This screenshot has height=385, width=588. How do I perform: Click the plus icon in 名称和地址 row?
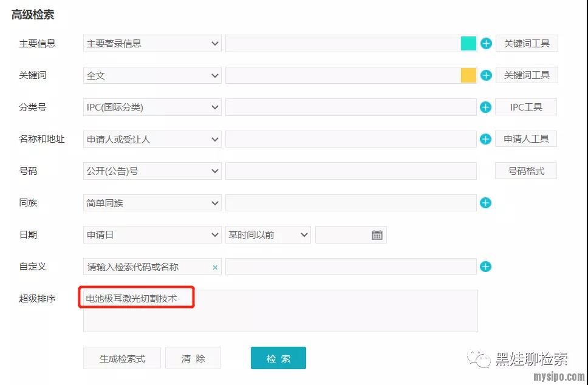pos(485,139)
